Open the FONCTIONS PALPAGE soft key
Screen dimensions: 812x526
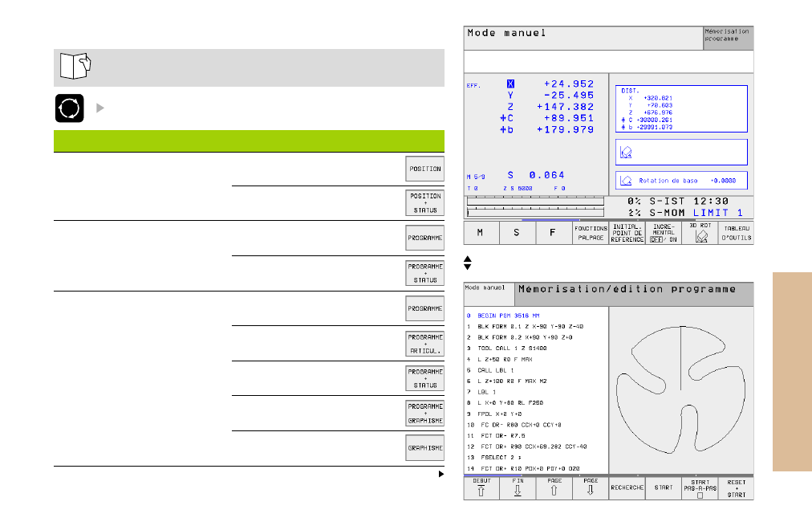pyautogui.click(x=591, y=233)
